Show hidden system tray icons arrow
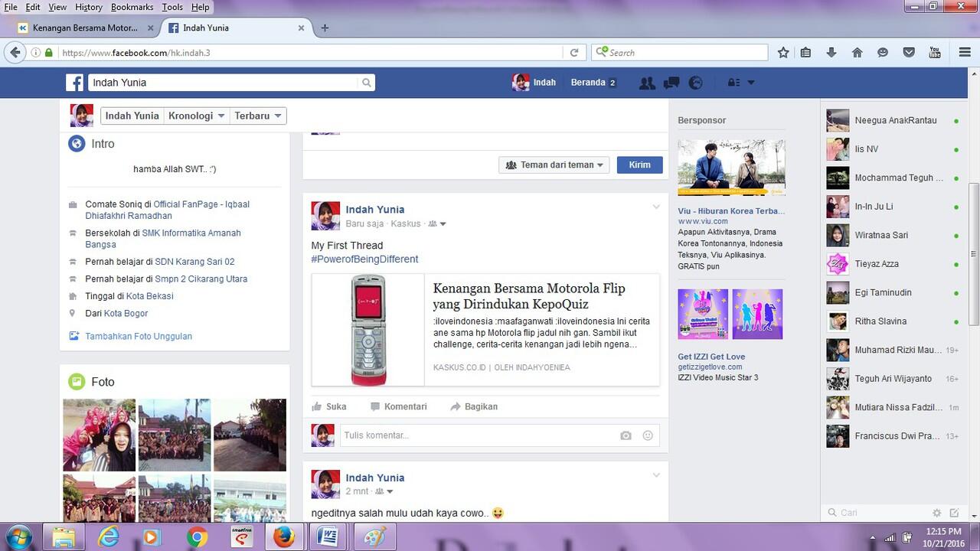The image size is (980, 551). (x=873, y=537)
